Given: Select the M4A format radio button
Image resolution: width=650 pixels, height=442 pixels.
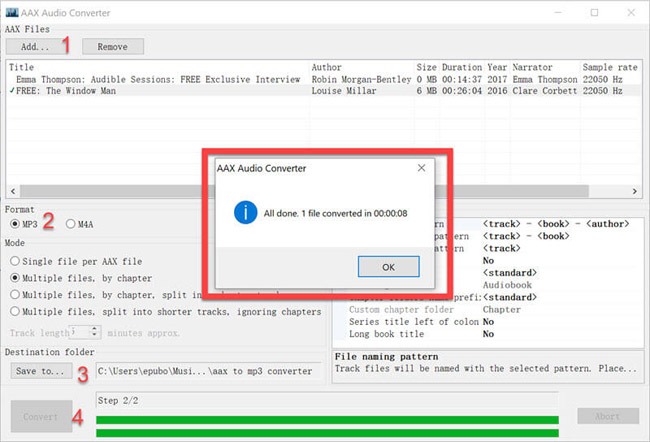Looking at the screenshot, I should tap(80, 224).
